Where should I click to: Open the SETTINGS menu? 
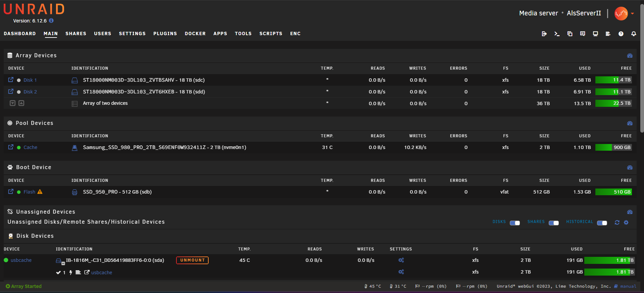132,33
